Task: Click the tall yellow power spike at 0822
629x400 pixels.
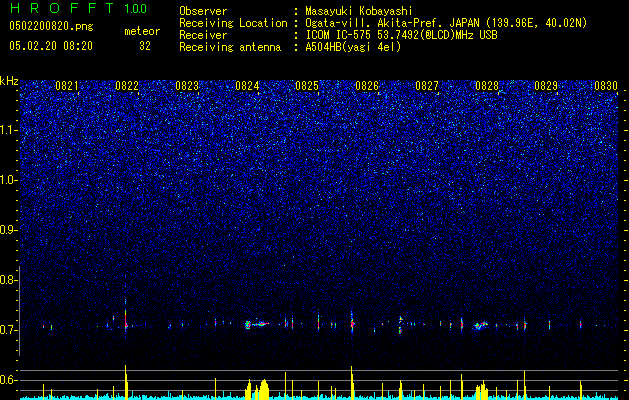Action: click(126, 382)
